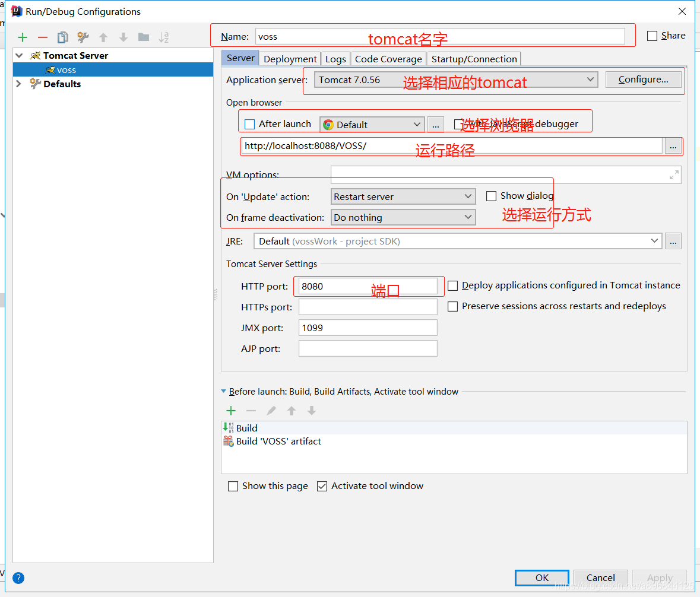Add a before-launch task with the green plus

click(x=231, y=411)
